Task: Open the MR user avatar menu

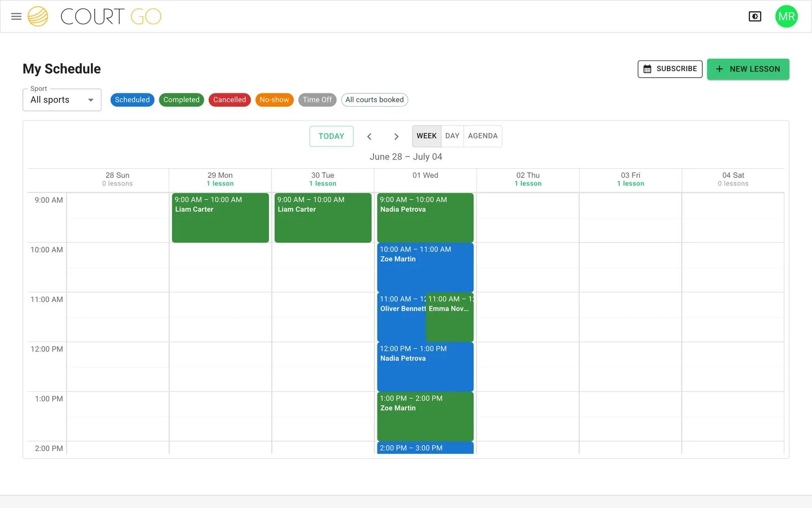Action: 786,16
